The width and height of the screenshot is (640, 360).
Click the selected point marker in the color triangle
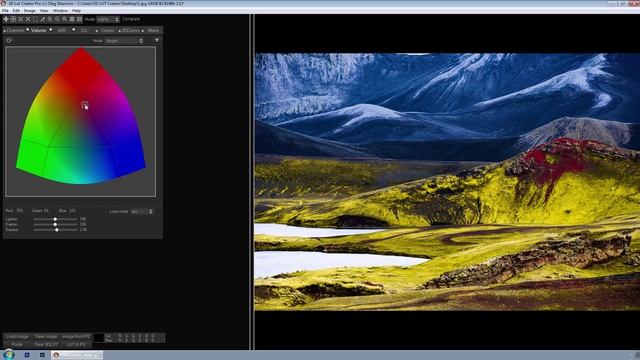[84, 105]
